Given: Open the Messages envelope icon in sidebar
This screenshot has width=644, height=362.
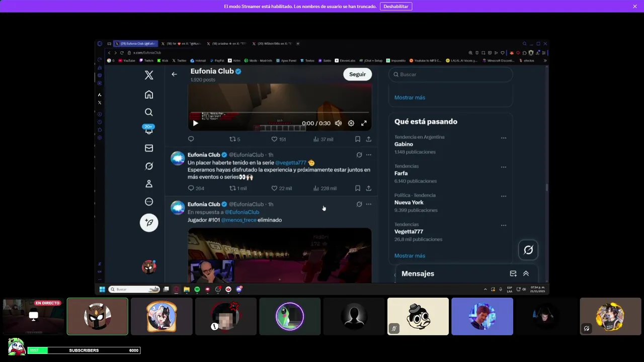Looking at the screenshot, I should click(149, 148).
